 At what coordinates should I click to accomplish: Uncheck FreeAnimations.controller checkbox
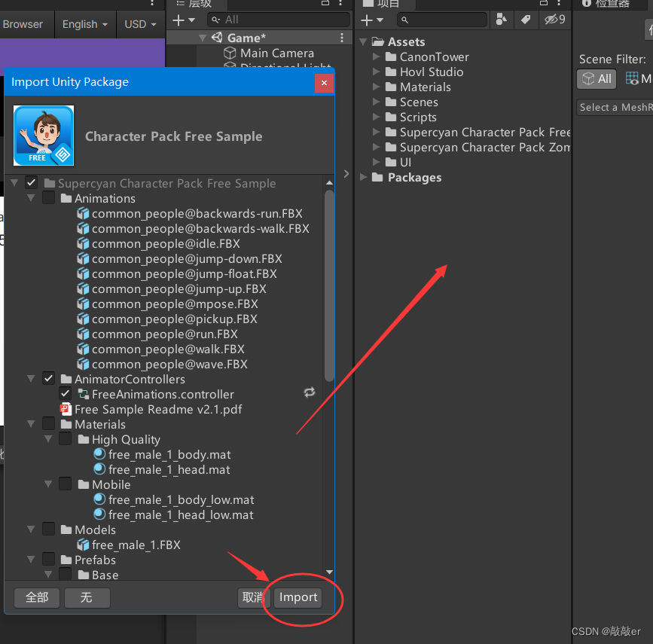click(x=66, y=394)
